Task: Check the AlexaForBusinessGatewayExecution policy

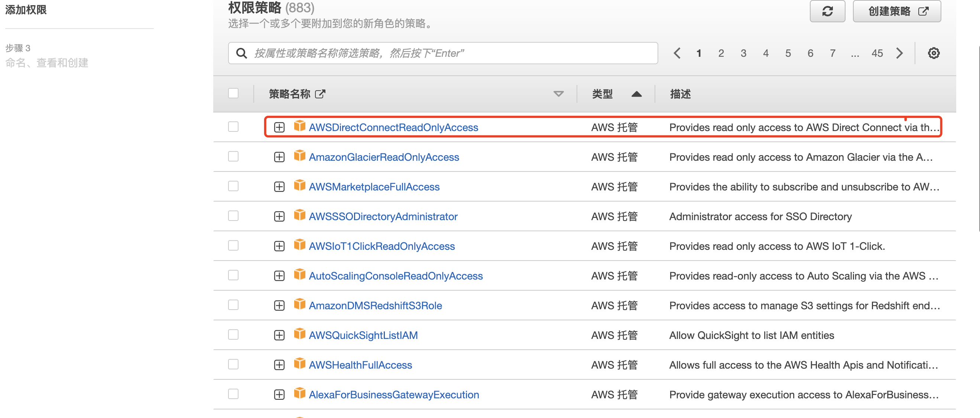Action: coord(233,393)
